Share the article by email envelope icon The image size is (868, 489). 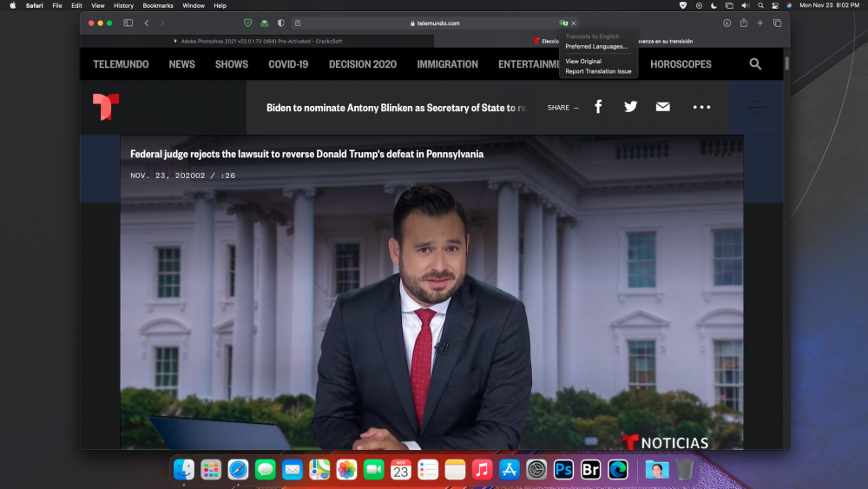(x=662, y=107)
